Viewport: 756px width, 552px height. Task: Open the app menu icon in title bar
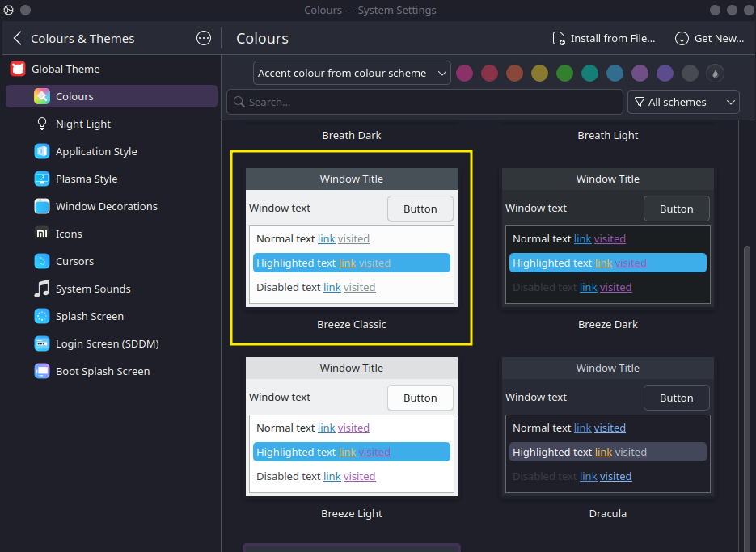(x=9, y=10)
